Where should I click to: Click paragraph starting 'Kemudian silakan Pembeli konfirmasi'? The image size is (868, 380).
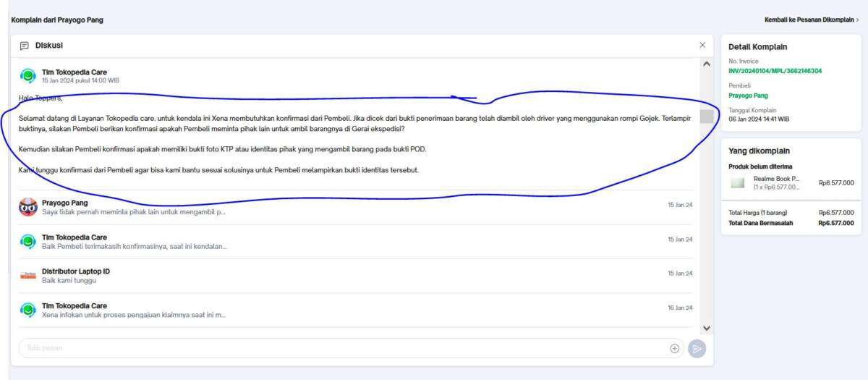click(223, 149)
